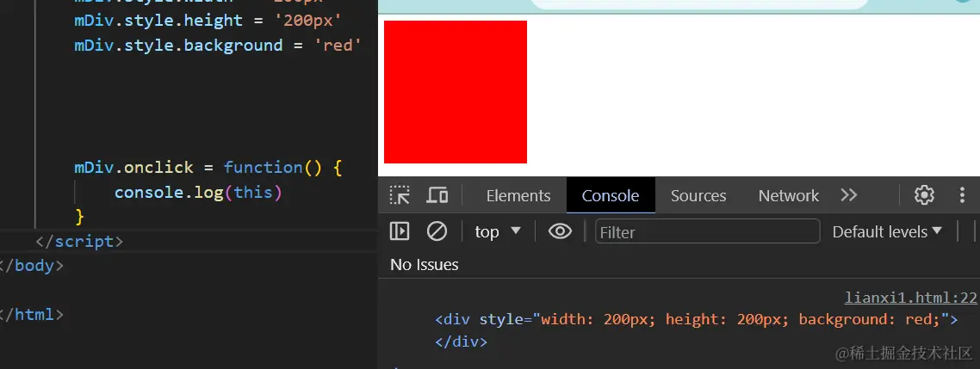Viewport: 980px width, 369px height.
Task: Click the closing </script> tag line
Action: [79, 241]
